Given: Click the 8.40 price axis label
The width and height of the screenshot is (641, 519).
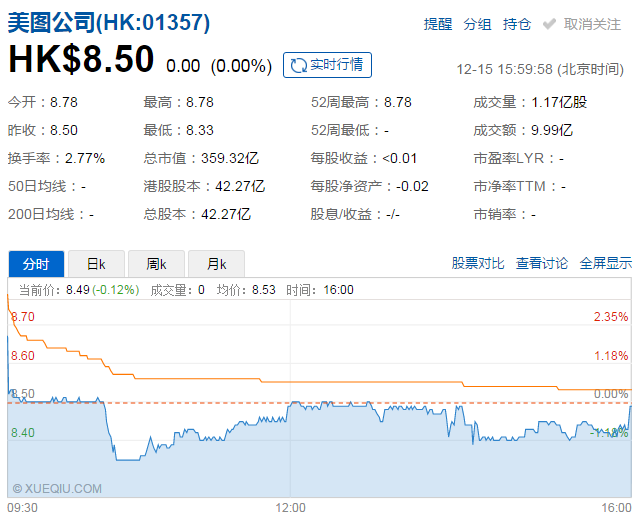Looking at the screenshot, I should tap(23, 432).
